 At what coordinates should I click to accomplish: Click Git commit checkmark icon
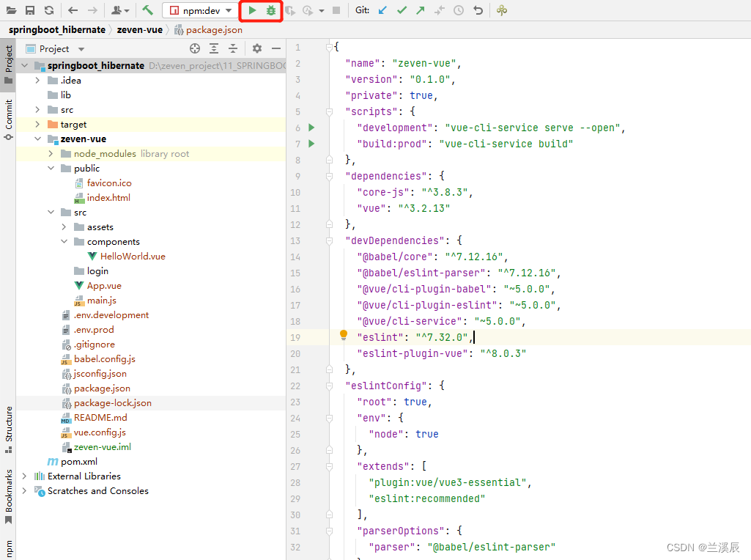tap(402, 10)
